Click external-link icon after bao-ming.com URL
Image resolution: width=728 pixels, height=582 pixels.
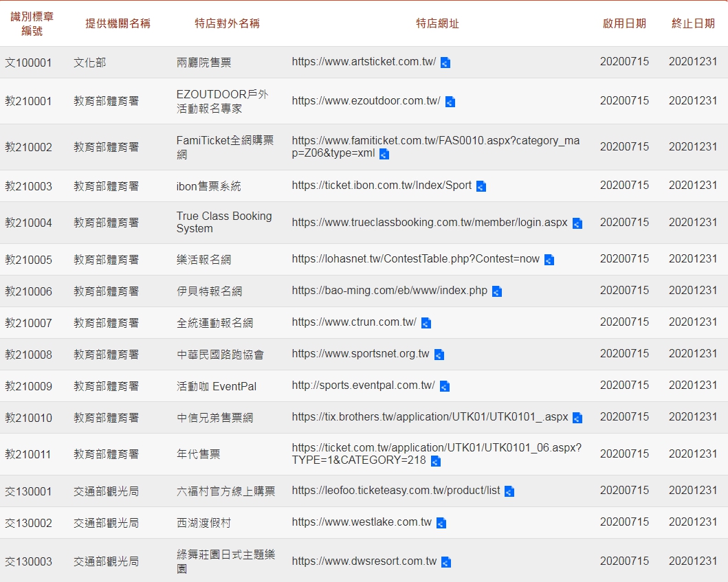497,291
